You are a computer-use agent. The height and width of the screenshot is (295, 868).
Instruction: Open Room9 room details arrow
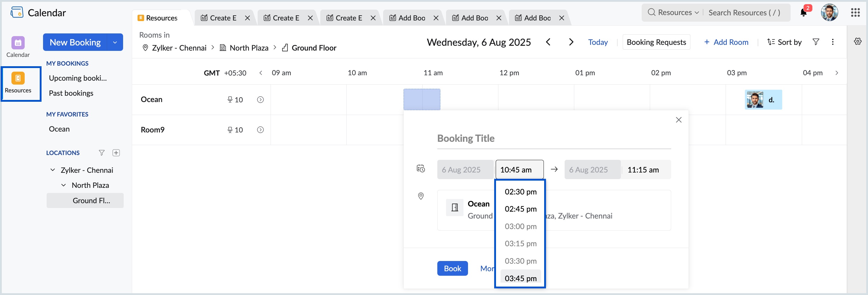[260, 130]
